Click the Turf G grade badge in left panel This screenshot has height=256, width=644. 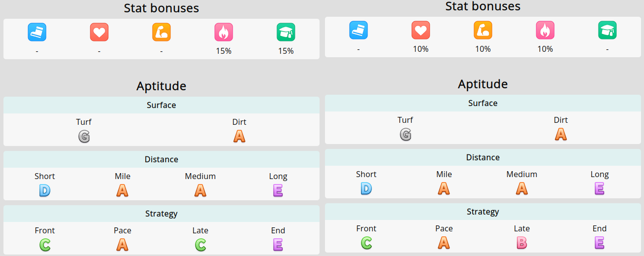click(x=84, y=136)
